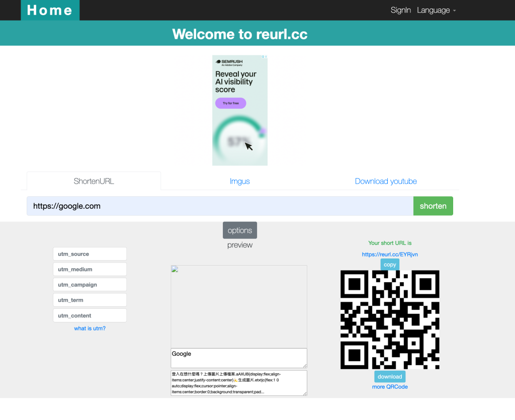Click into utm_medium field
Image resolution: width=515 pixels, height=420 pixels.
point(90,269)
